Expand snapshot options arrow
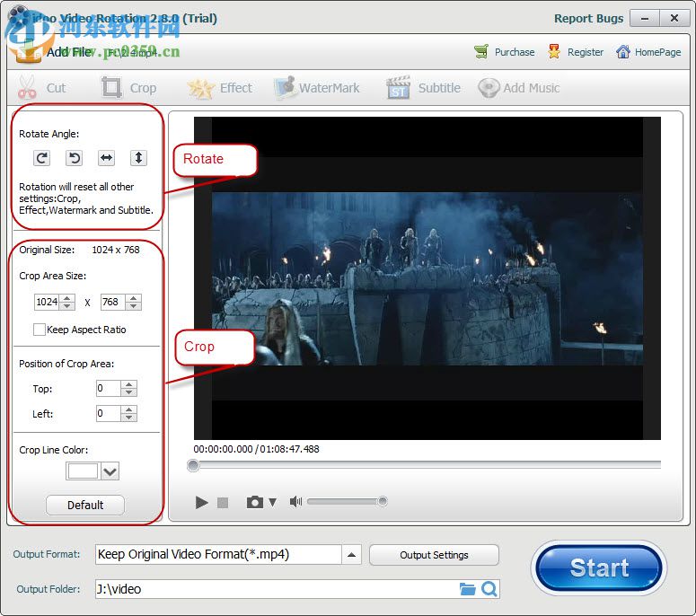The height and width of the screenshot is (616, 696). [x=272, y=502]
